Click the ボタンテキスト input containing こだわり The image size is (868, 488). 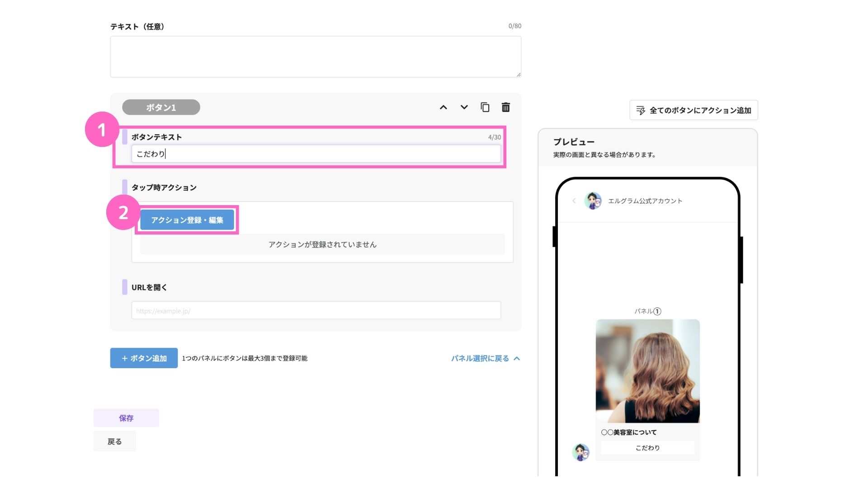[316, 154]
